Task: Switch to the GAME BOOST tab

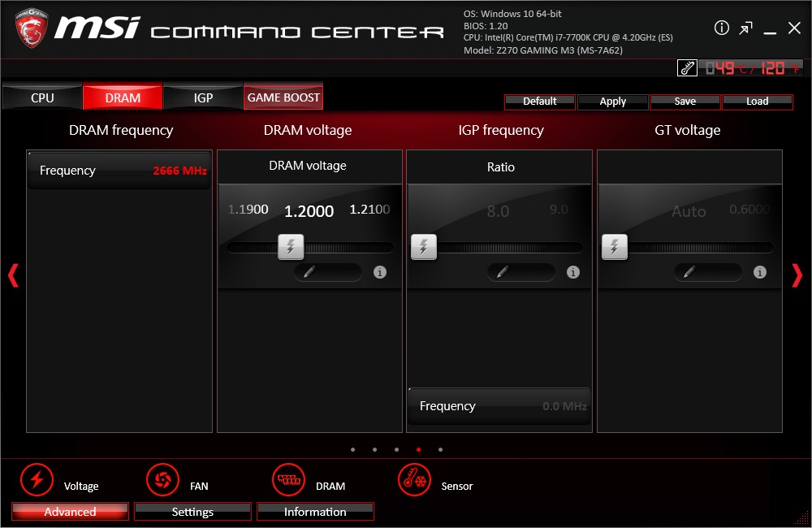Action: [283, 97]
